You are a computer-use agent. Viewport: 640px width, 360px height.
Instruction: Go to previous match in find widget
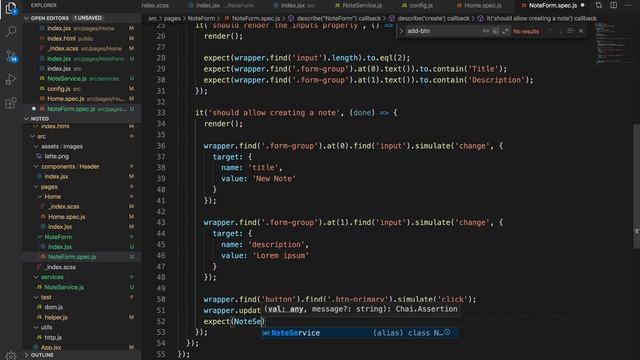point(550,31)
